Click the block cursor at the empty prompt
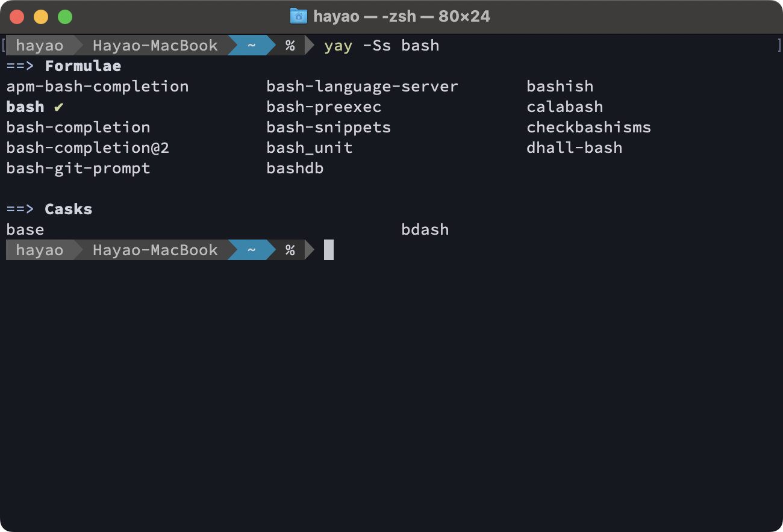Viewport: 783px width, 532px height. click(x=329, y=250)
